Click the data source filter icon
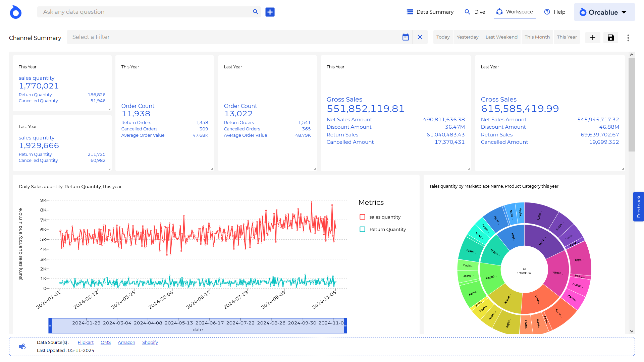 click(x=22, y=346)
